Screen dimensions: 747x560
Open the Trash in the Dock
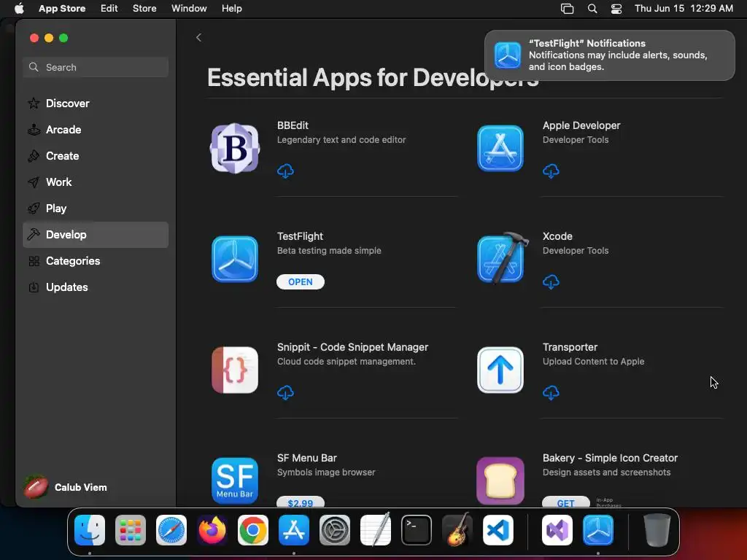pos(657,530)
